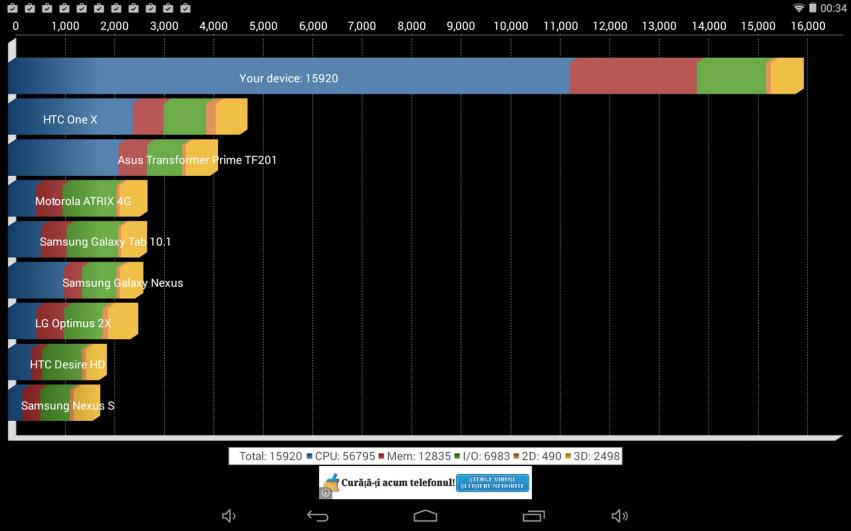Tap the 11,000 axis label

561,26
